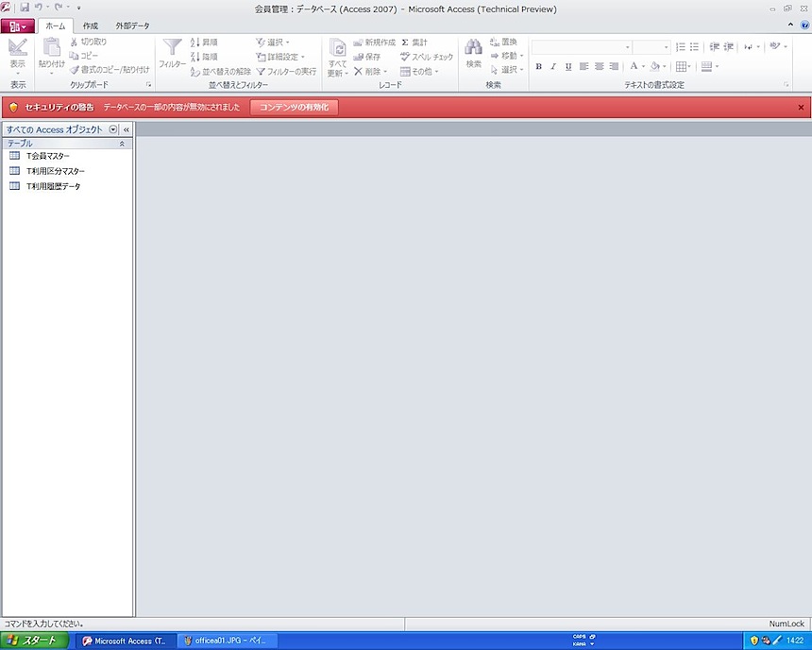Open the 外部データ ribbon tab
This screenshot has height=650, width=812.
(x=132, y=26)
